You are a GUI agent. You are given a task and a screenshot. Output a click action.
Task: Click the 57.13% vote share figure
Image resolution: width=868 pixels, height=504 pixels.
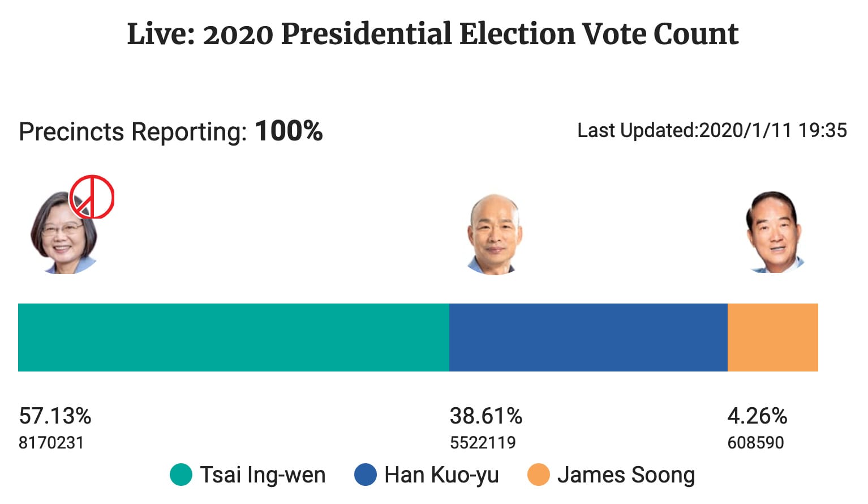[x=55, y=416]
